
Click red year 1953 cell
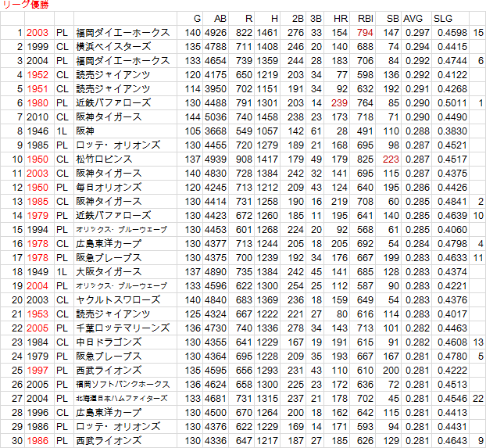click(x=38, y=314)
